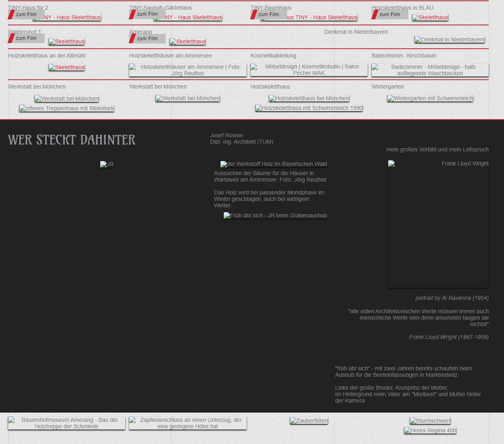The image size is (504, 444).
Task: Open the Denkmal in Niederbayern image
Action: point(449,39)
